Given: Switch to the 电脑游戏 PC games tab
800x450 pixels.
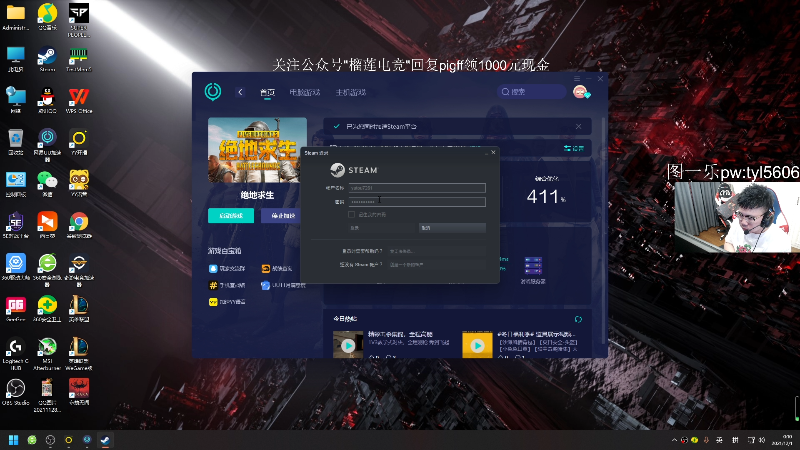Looking at the screenshot, I should pos(305,92).
